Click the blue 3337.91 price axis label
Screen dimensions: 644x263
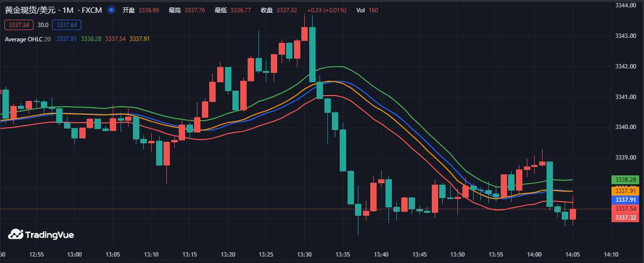click(x=627, y=200)
